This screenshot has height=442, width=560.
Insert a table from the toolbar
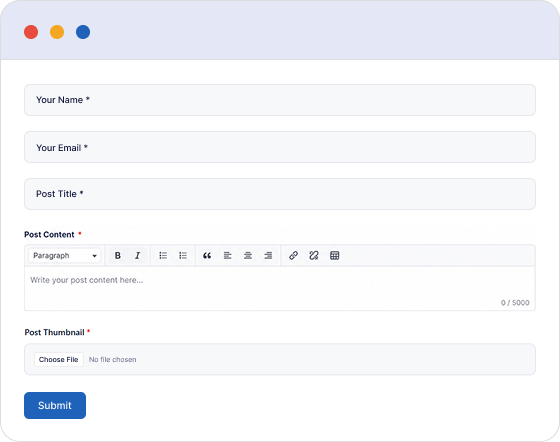[335, 256]
